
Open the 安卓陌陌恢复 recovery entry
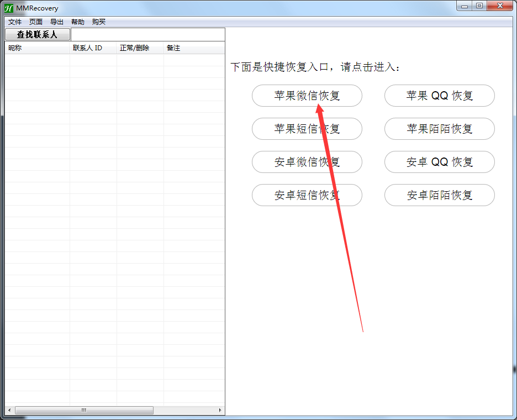439,195
